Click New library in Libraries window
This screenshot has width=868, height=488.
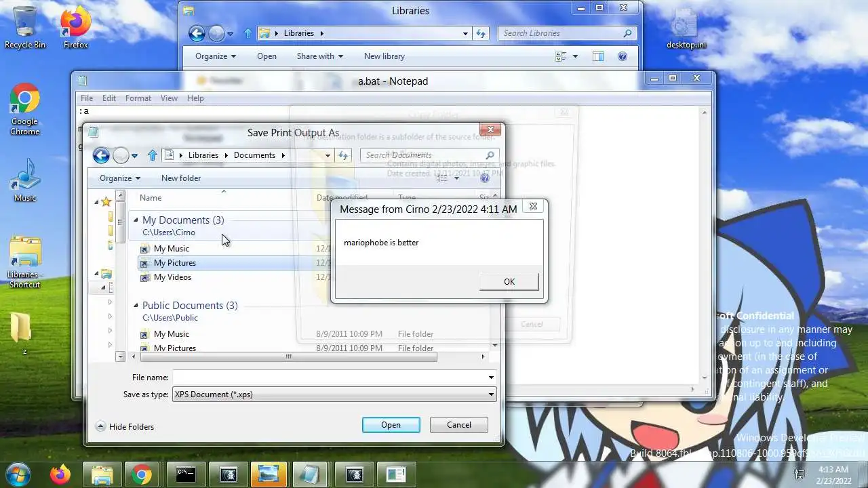[x=384, y=56]
